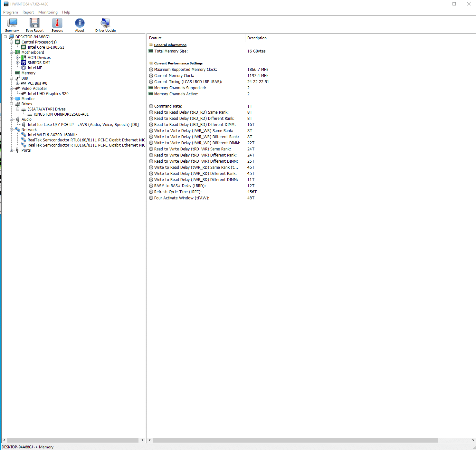Screen dimensions: 476x450
Task: Click the Network node icon
Action: click(x=17, y=129)
